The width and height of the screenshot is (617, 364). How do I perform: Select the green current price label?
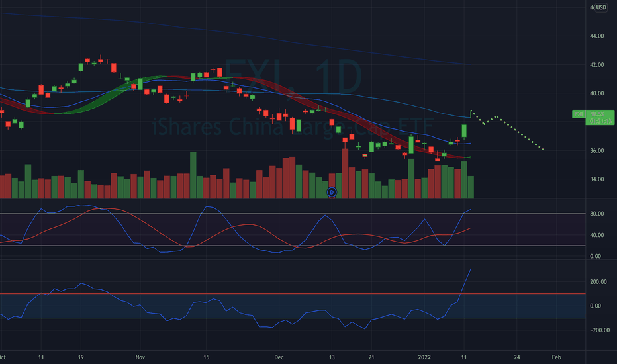click(593, 117)
